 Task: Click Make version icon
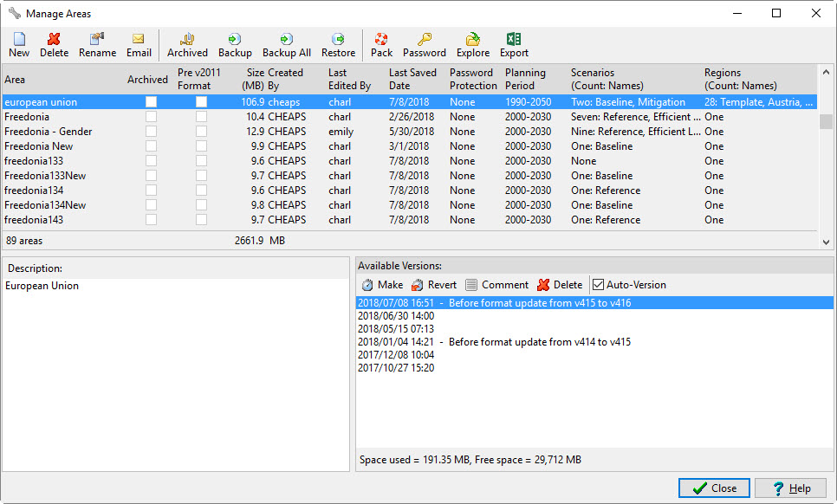tap(367, 285)
